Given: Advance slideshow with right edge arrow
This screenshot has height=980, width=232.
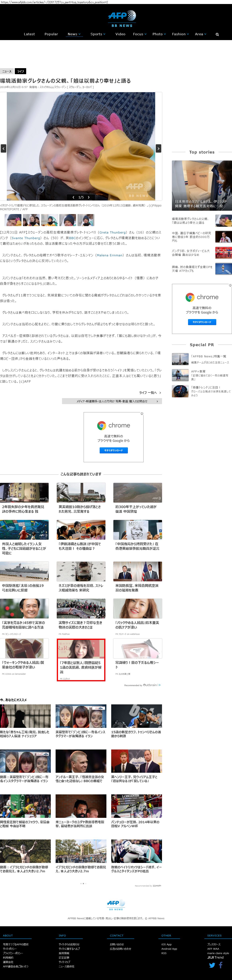Looking at the screenshot, I should (x=158, y=148).
